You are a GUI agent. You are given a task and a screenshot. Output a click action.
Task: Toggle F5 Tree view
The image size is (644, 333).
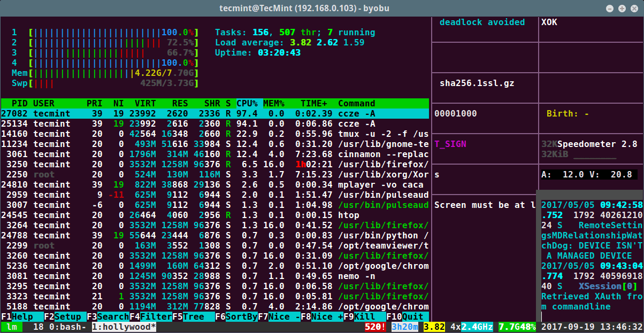tap(194, 316)
